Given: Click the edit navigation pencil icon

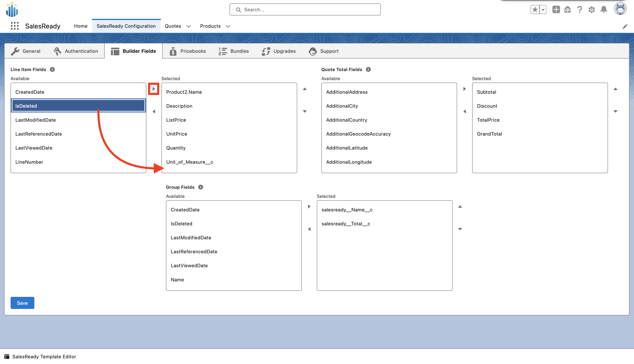Looking at the screenshot, I should (x=625, y=27).
